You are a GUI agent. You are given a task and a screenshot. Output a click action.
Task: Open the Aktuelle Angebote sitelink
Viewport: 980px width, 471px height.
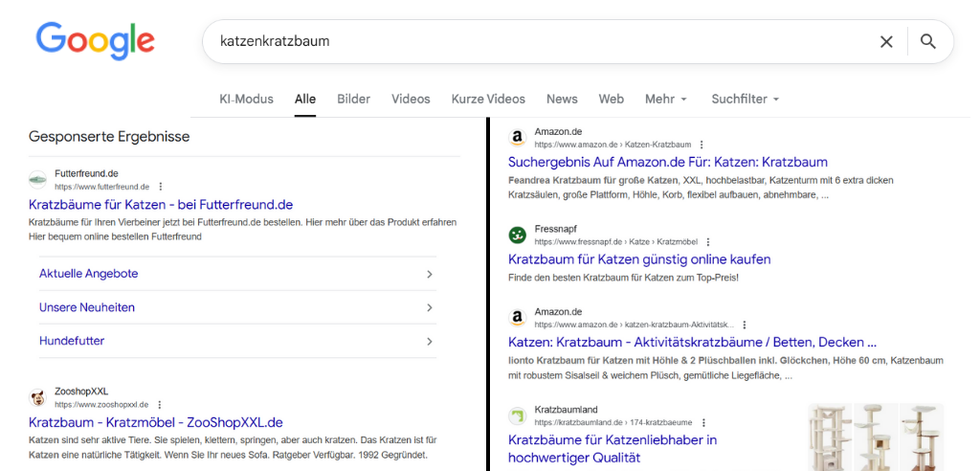(x=89, y=274)
